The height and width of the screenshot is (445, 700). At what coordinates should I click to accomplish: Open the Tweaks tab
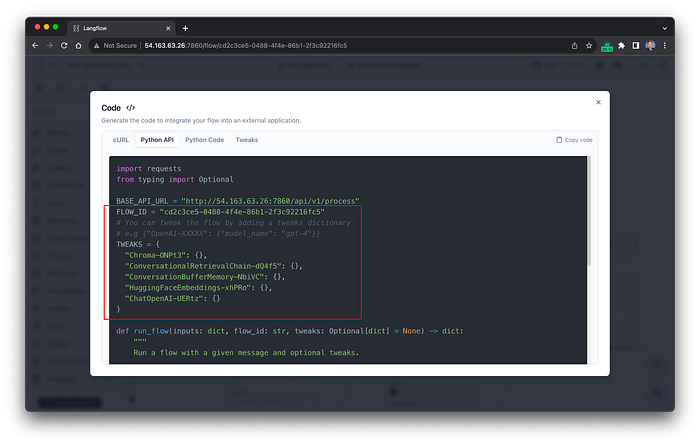tap(247, 140)
